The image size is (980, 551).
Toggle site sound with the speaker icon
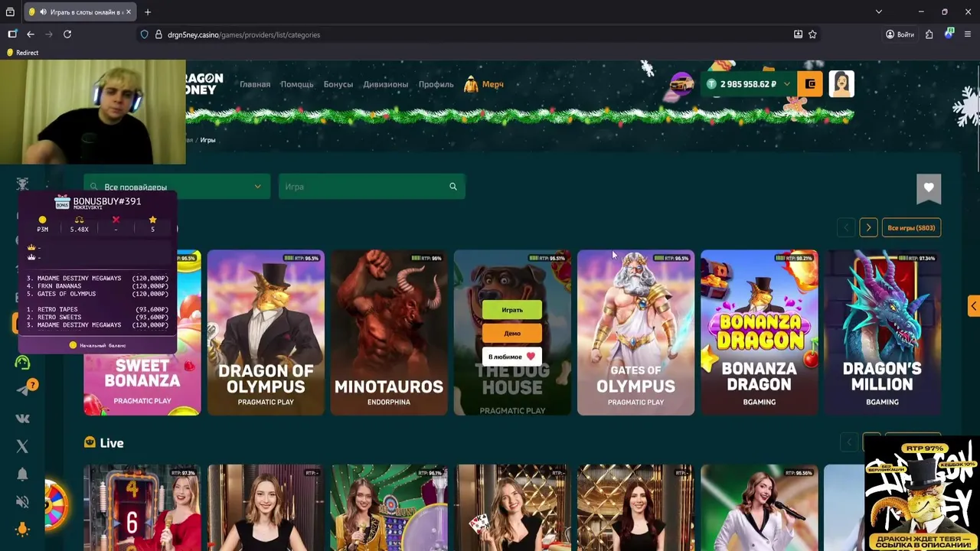pos(22,502)
